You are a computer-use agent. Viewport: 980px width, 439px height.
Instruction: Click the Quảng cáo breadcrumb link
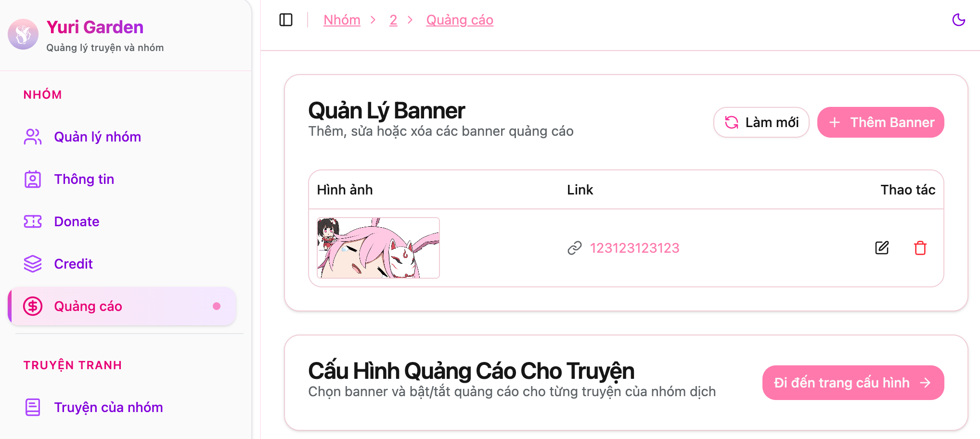coord(460,20)
